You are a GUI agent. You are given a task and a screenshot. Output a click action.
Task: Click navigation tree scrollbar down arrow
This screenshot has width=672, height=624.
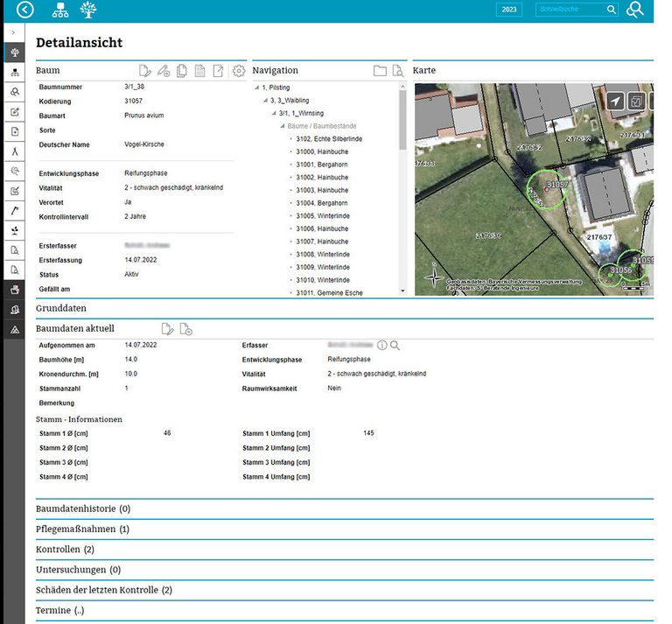(x=402, y=291)
